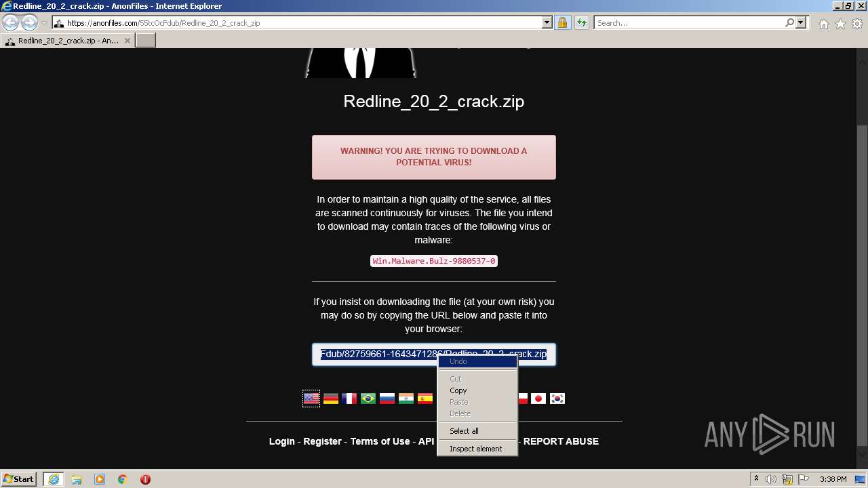Click the browser Back arrow button
This screenshot has height=488, width=868.
(11, 23)
